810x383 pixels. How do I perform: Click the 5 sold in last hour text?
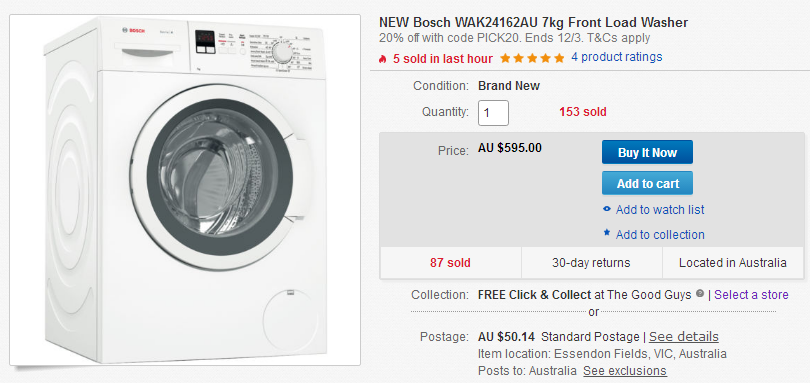443,59
